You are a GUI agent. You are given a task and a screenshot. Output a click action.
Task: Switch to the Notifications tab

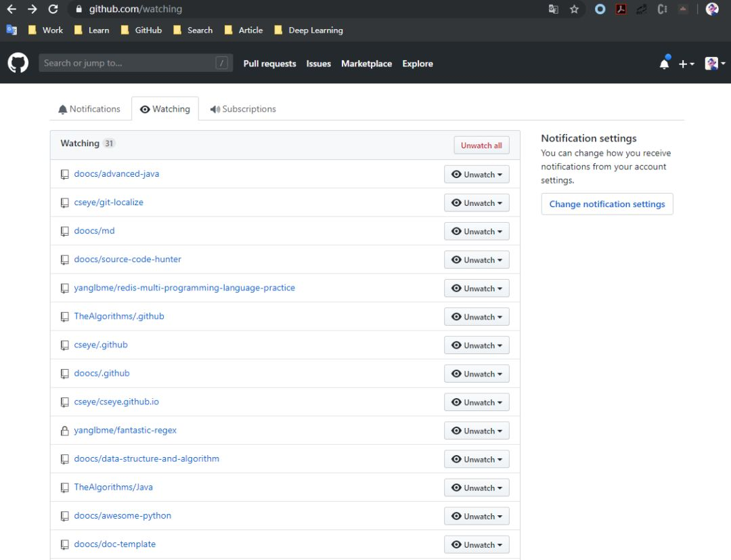(89, 108)
